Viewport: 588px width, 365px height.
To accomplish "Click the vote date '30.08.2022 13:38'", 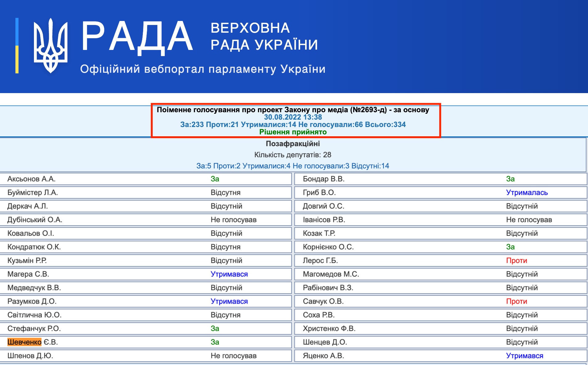I will point(293,117).
